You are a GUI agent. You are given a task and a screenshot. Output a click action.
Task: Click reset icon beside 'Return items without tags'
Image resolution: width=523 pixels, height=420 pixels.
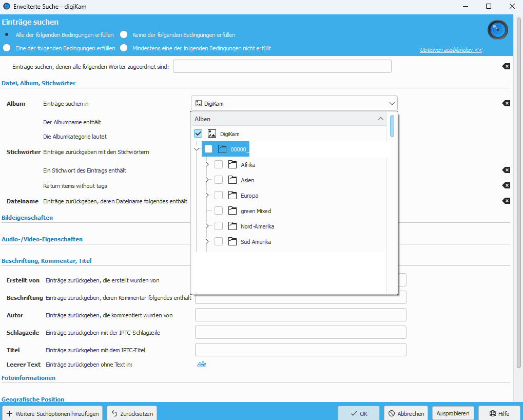506,185
